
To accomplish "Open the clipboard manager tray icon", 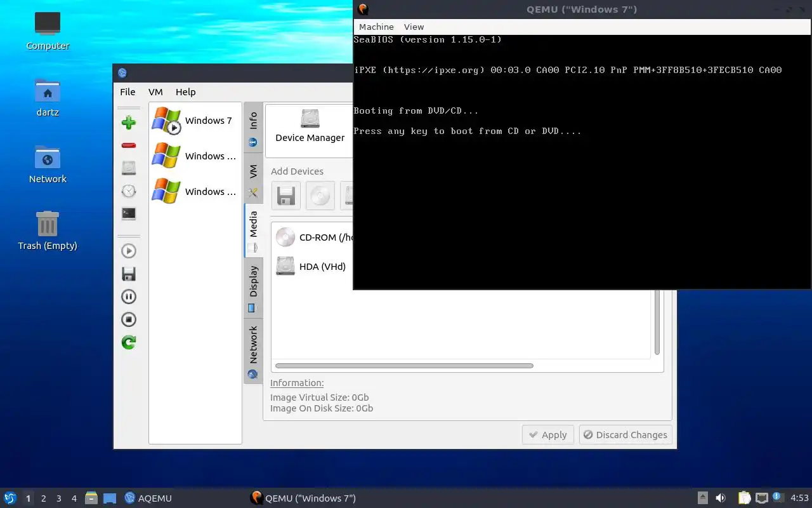I will (x=744, y=498).
